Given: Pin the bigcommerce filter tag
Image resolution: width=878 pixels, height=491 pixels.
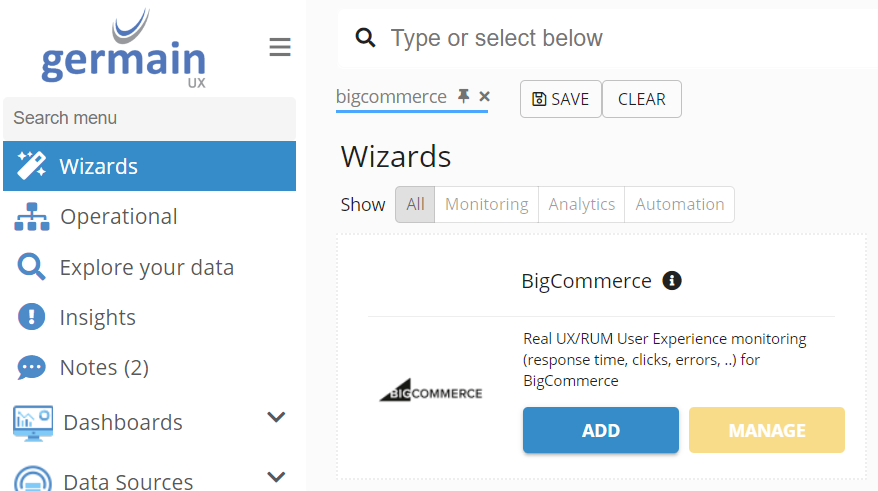Looking at the screenshot, I should click(x=463, y=96).
